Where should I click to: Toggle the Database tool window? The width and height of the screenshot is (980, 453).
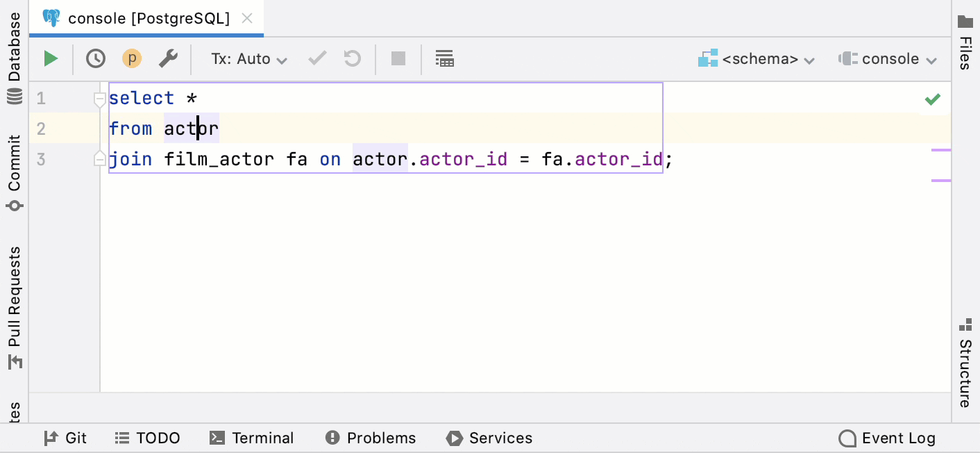[14, 51]
